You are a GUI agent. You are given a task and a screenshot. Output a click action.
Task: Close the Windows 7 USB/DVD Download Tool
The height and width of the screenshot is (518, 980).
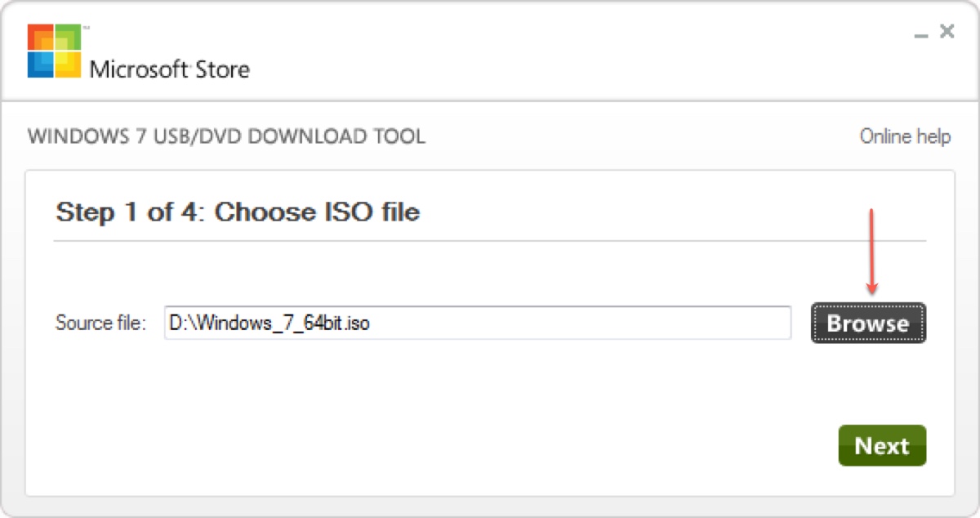point(947,32)
